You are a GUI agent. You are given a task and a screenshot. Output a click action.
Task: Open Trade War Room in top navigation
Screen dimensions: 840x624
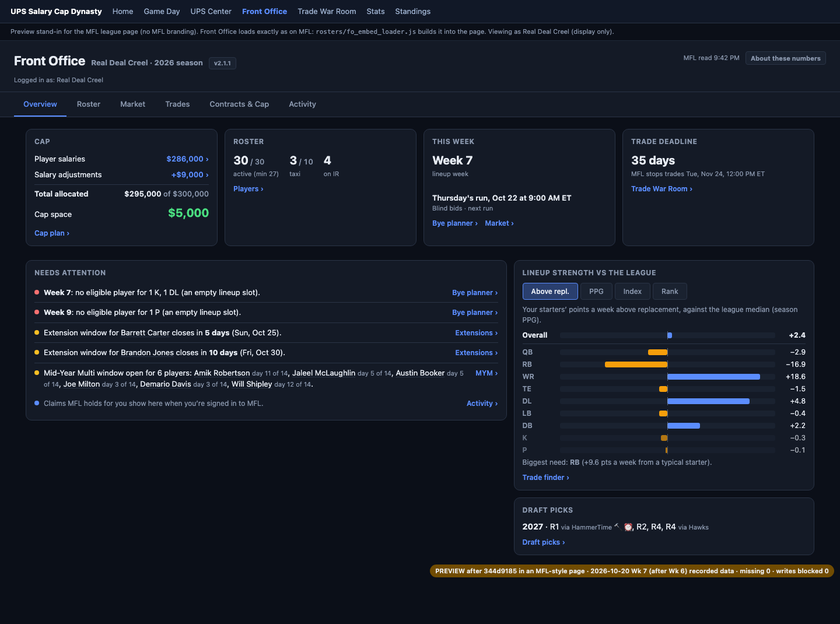[327, 11]
